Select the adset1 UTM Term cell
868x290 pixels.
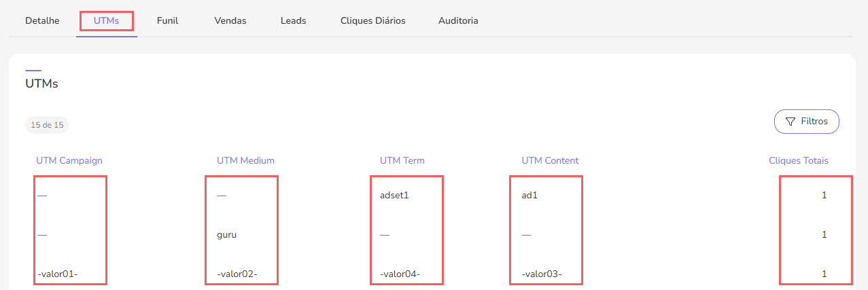tap(395, 195)
